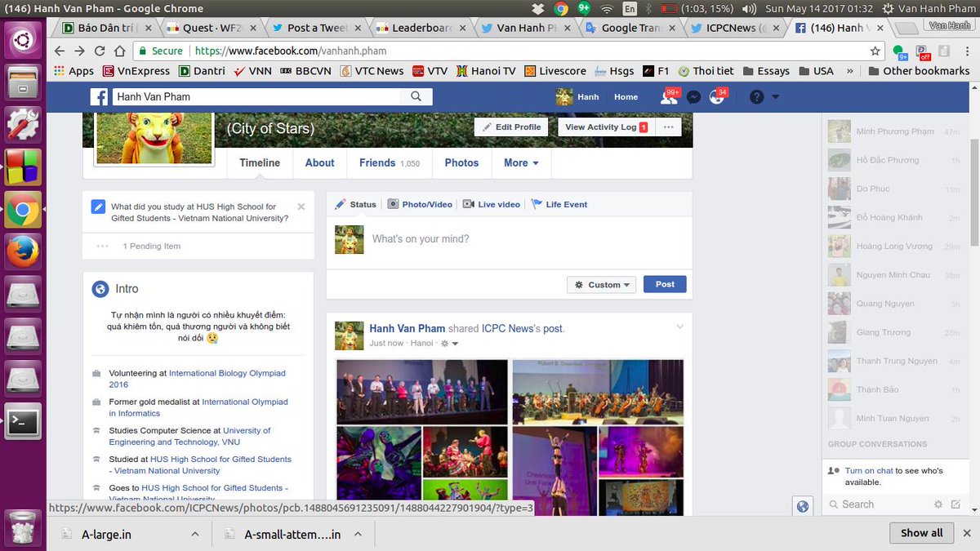Click the Chrome address bar URL
The image size is (980, 551).
pyautogui.click(x=291, y=51)
